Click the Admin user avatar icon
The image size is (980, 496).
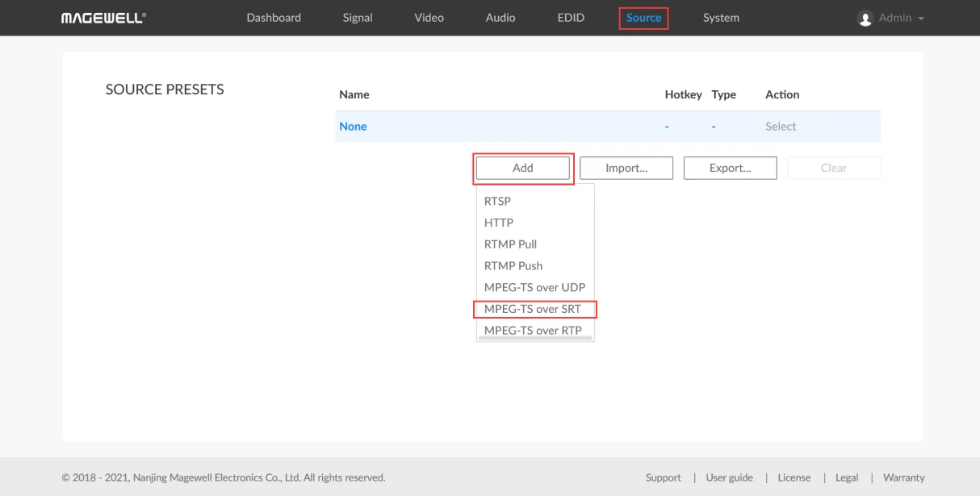865,19
